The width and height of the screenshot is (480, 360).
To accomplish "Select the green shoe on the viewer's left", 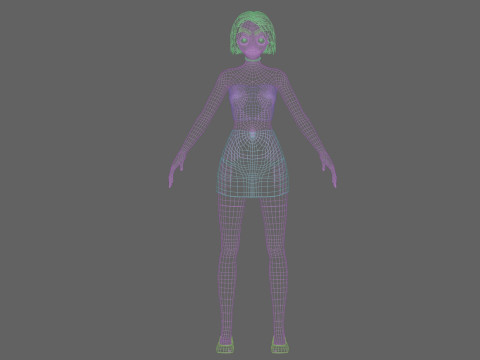I will click(x=225, y=346).
